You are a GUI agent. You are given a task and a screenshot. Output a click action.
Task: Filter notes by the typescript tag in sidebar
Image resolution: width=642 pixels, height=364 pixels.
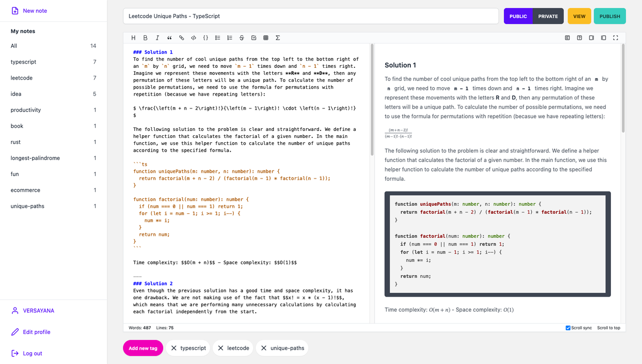point(53,62)
